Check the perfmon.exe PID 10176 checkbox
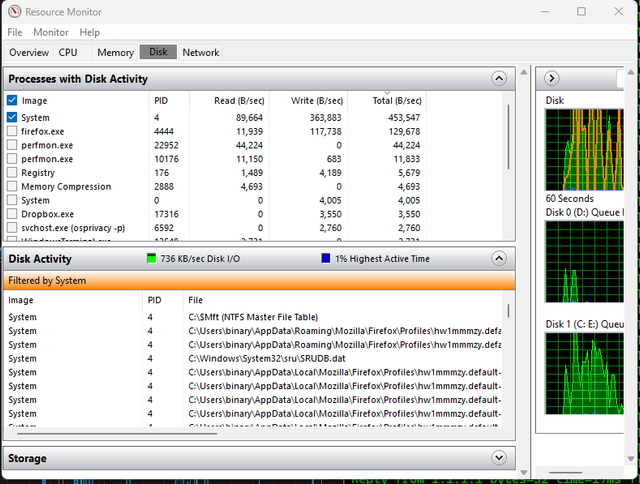Image resolution: width=640 pixels, height=484 pixels. [12, 159]
